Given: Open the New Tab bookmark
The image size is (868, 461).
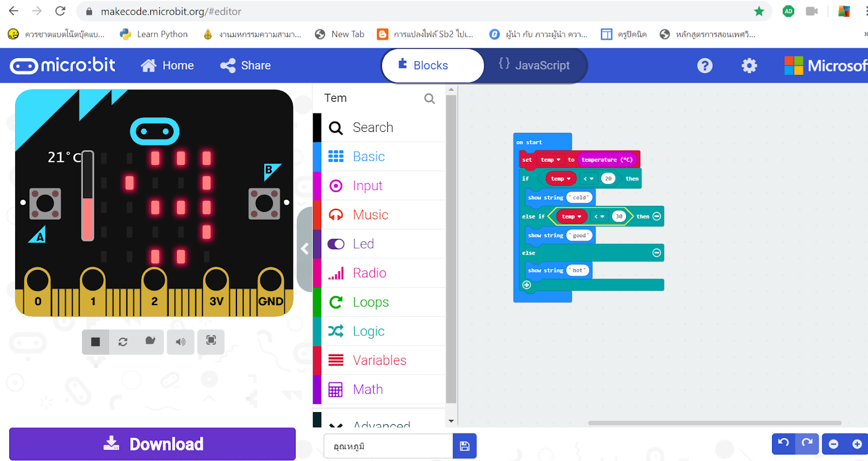Looking at the screenshot, I should click(340, 34).
